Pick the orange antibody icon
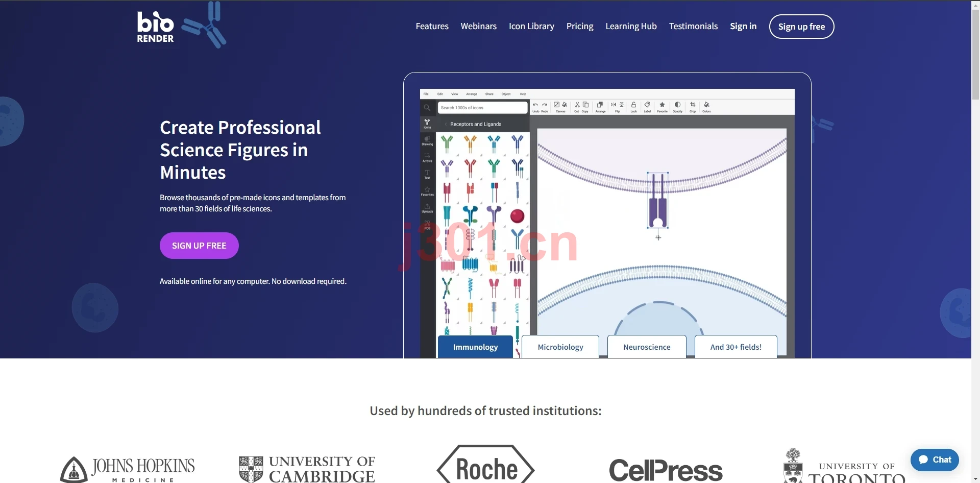The height and width of the screenshot is (483, 980). tap(470, 143)
